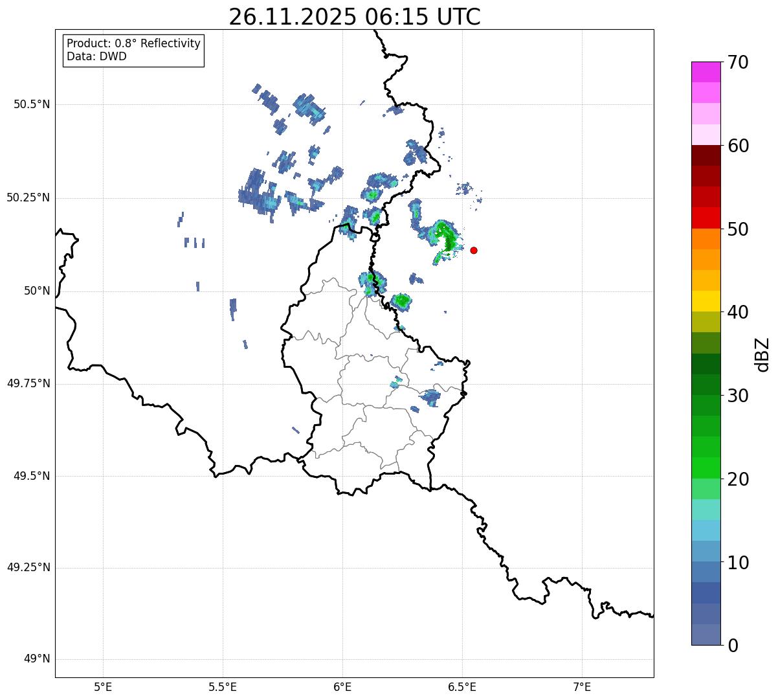Image resolution: width=778 pixels, height=700 pixels.
Task: Click the latitude label 49.25°N
Action: (x=28, y=568)
